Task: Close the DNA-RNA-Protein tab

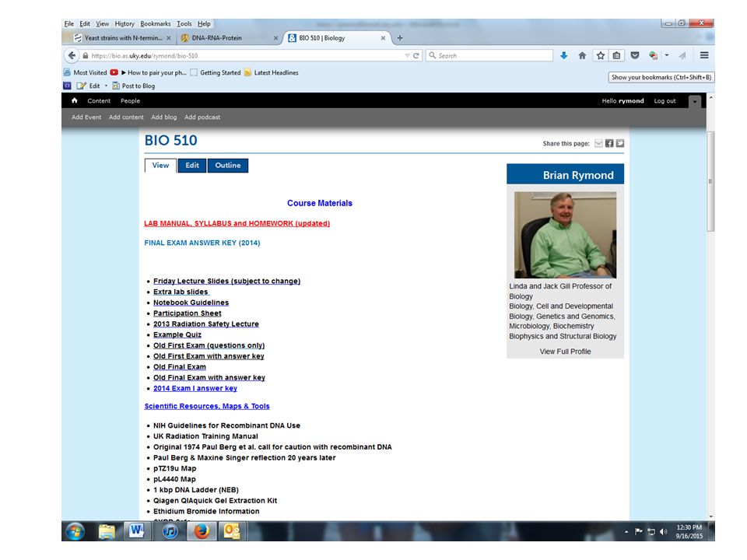Action: click(275, 38)
